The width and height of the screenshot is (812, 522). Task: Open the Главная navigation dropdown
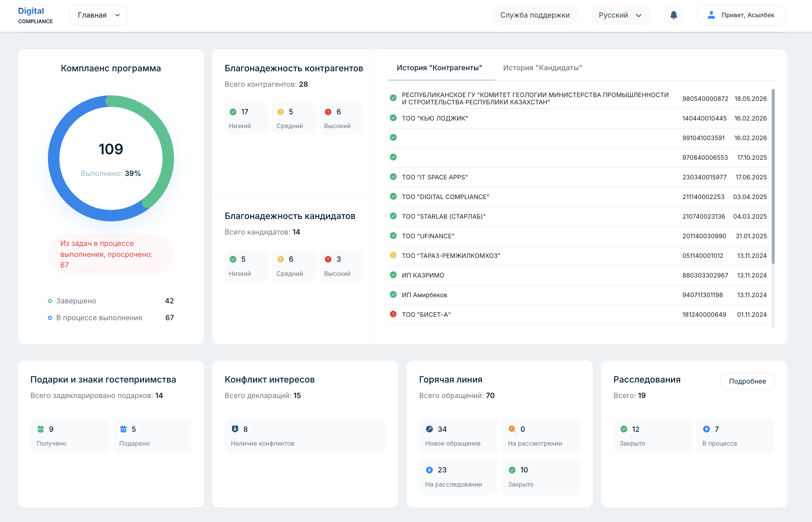(x=99, y=15)
